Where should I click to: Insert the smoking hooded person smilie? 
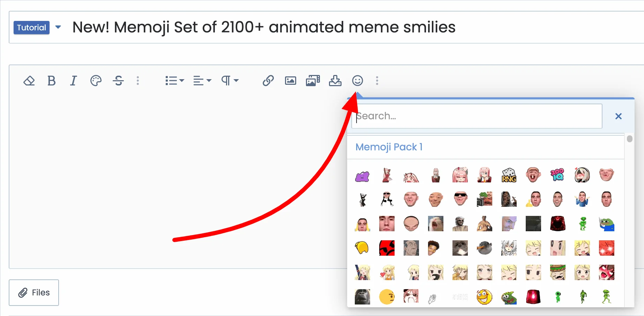tap(509, 199)
